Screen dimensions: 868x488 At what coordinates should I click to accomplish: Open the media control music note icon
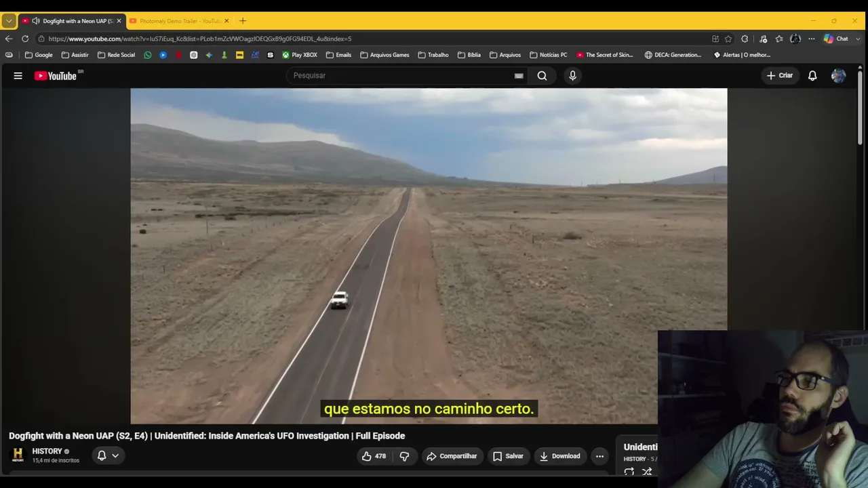coord(763,39)
